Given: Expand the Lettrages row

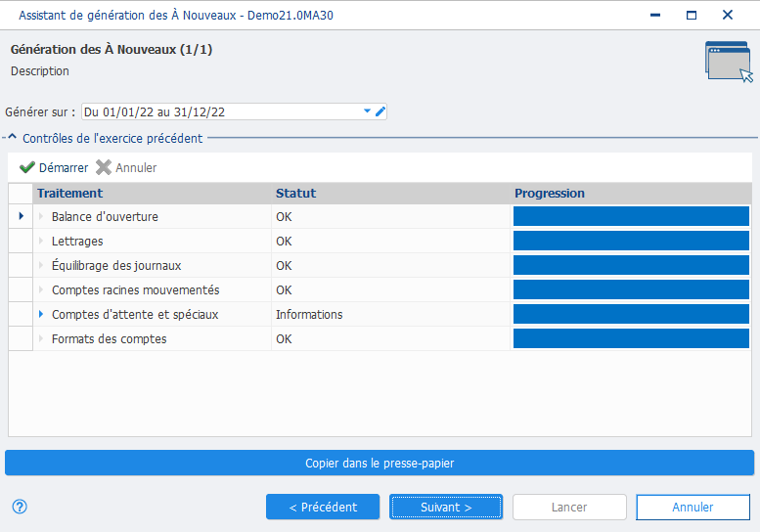Looking at the screenshot, I should point(41,241).
